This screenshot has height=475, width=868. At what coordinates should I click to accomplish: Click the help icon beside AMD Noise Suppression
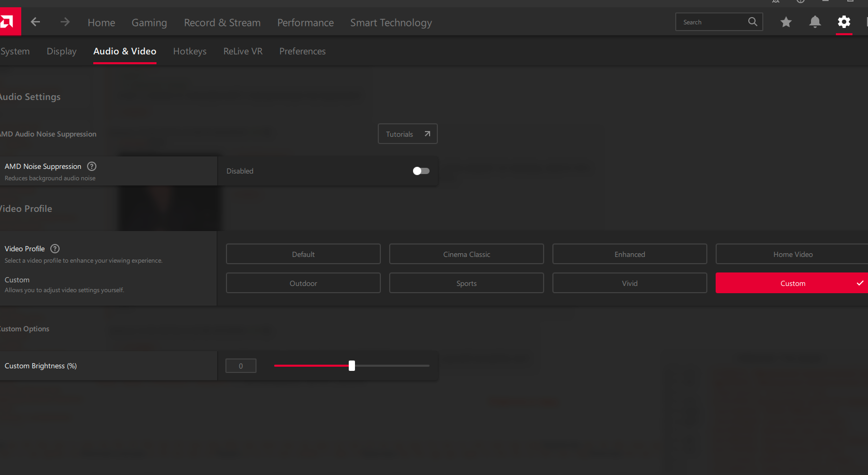pyautogui.click(x=92, y=166)
